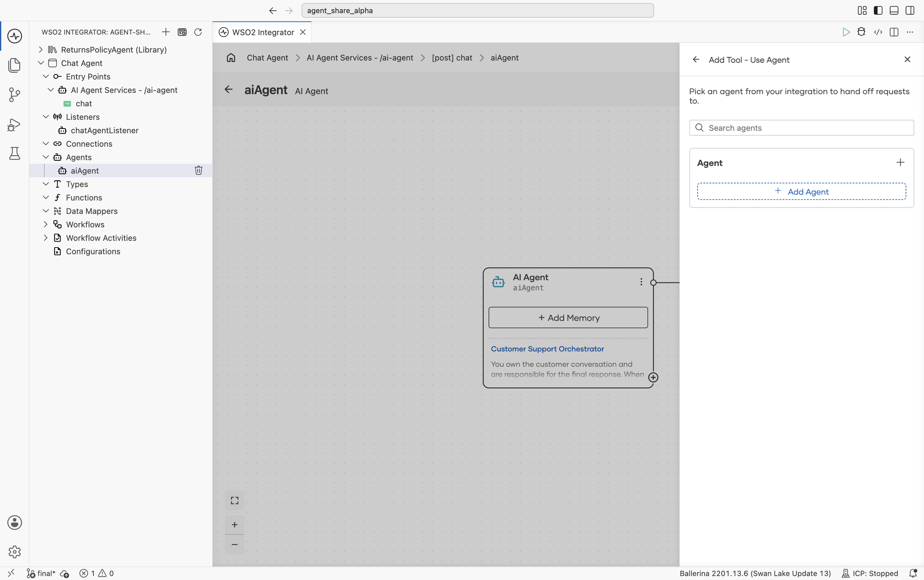Expand the Workflow Activities section
Screen dimensions: 924x580
point(46,238)
